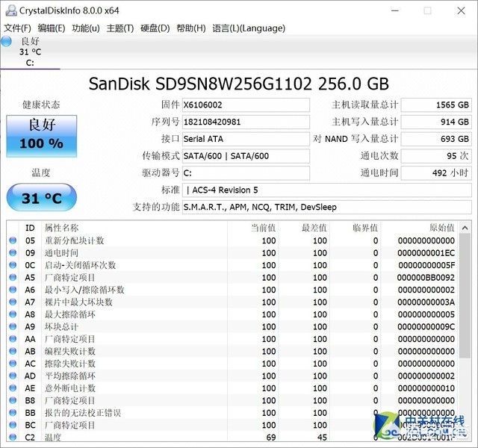The image size is (478, 448).
Task: Click the NAND 写入量总计 value 693 GB
Action: (436, 140)
